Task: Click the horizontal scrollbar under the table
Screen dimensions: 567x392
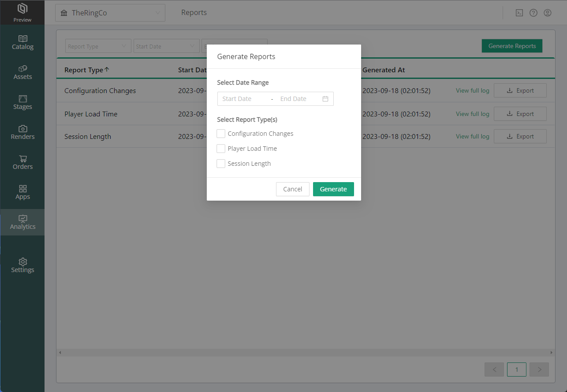Action: [x=305, y=353]
